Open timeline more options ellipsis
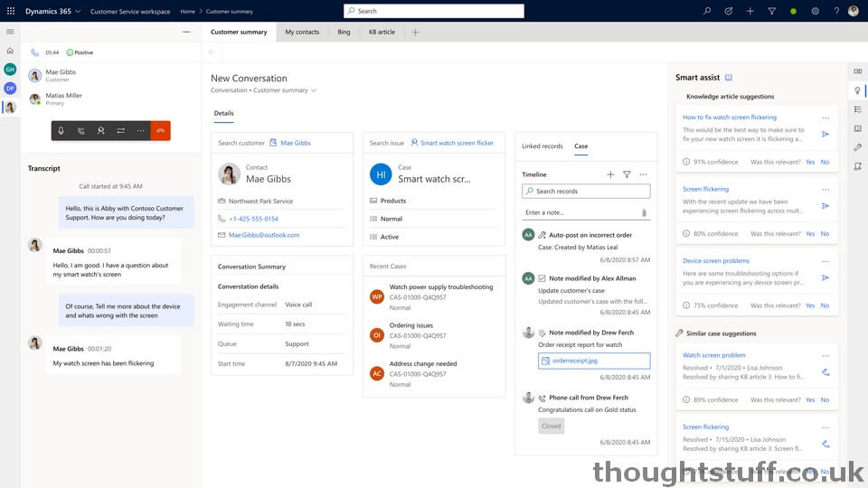Image resolution: width=868 pixels, height=488 pixels. [643, 174]
